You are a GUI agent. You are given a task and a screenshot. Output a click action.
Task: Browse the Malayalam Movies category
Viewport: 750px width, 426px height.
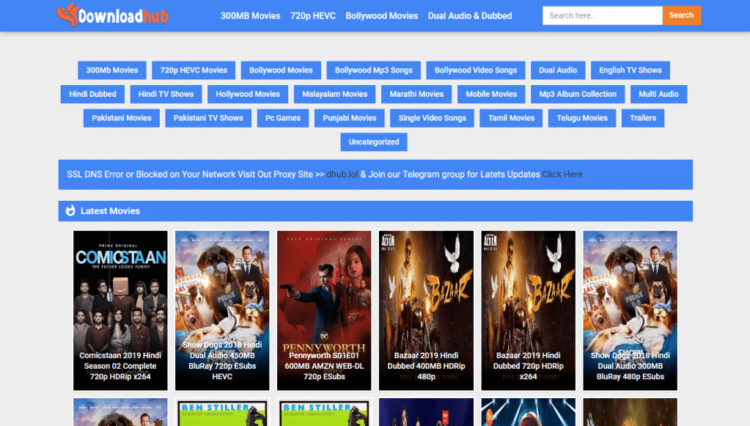(x=335, y=94)
